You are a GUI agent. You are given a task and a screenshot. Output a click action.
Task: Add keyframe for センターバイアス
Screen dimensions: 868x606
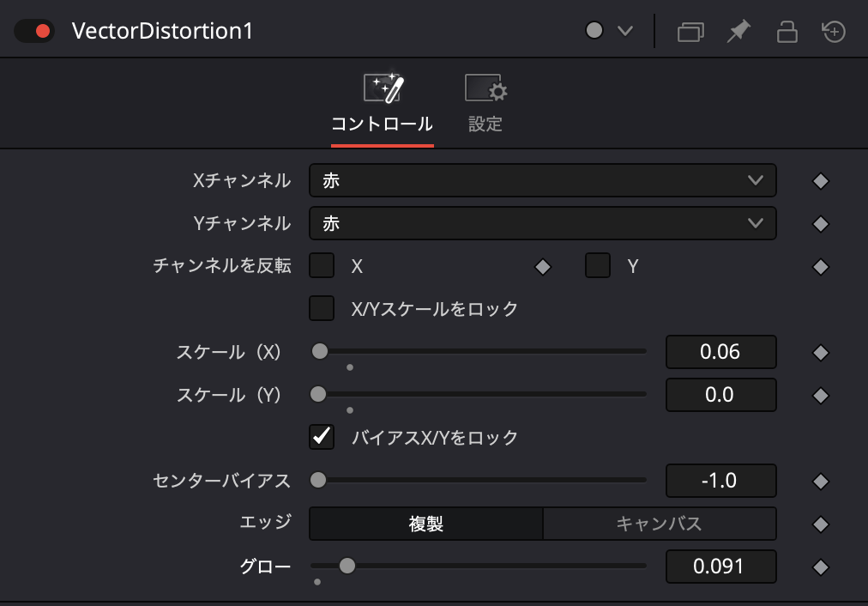click(x=820, y=482)
